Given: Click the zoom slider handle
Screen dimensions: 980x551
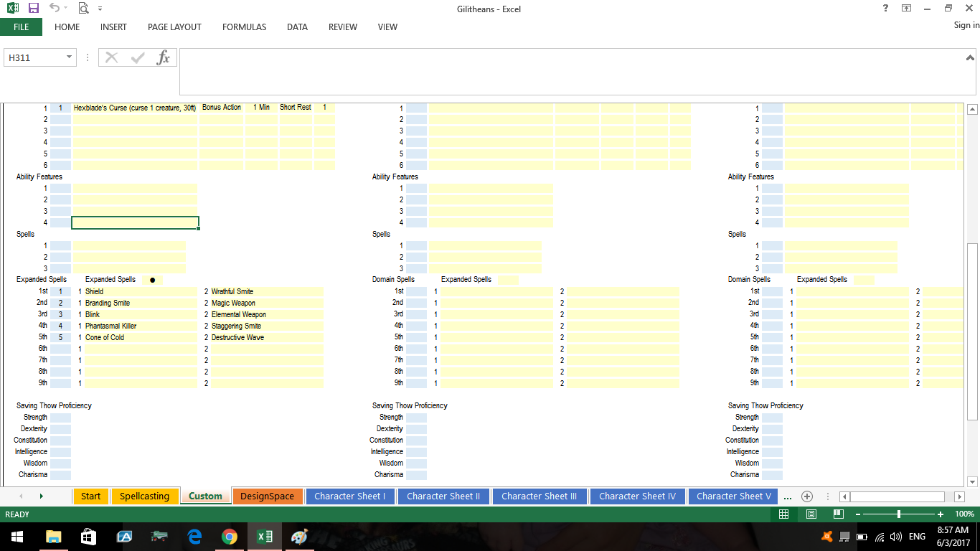Looking at the screenshot, I should pos(899,514).
